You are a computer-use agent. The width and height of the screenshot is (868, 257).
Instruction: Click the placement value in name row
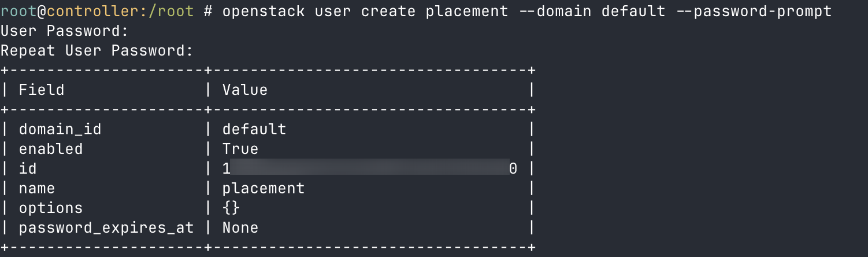264,188
